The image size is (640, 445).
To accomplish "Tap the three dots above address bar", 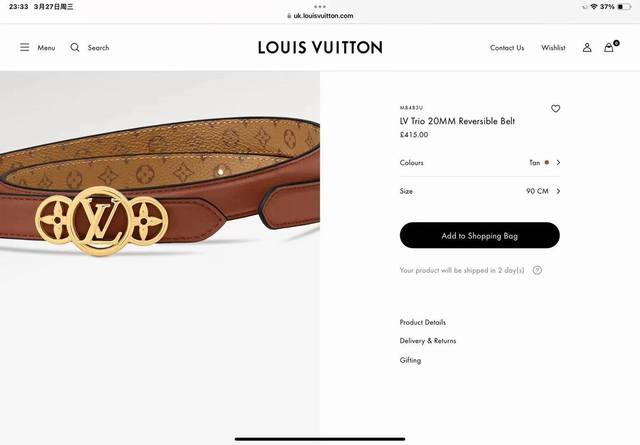I will click(320, 7).
